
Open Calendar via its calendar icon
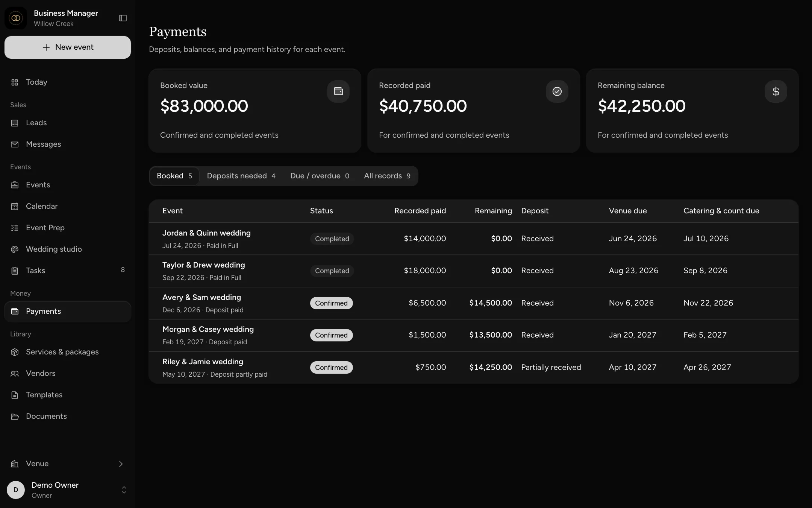[15, 207]
